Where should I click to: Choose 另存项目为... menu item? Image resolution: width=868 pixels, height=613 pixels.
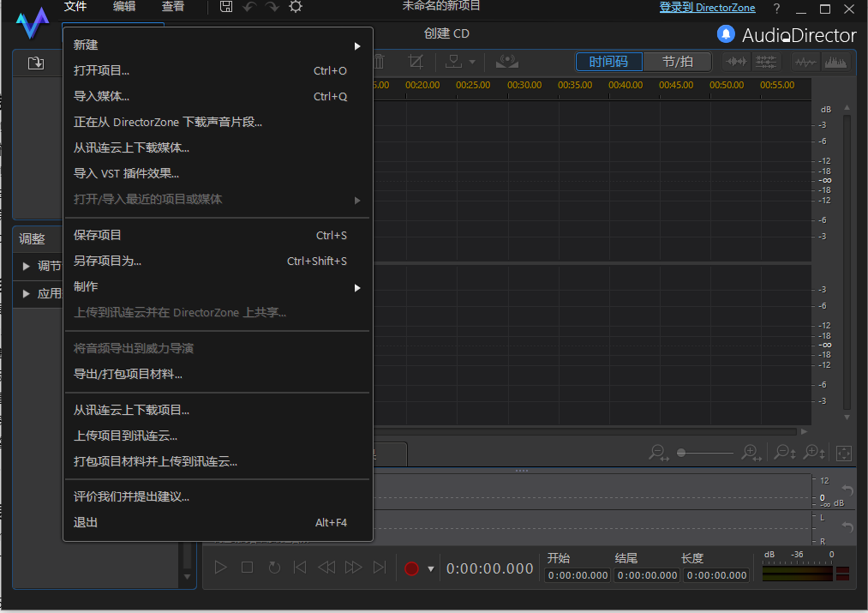coord(218,261)
